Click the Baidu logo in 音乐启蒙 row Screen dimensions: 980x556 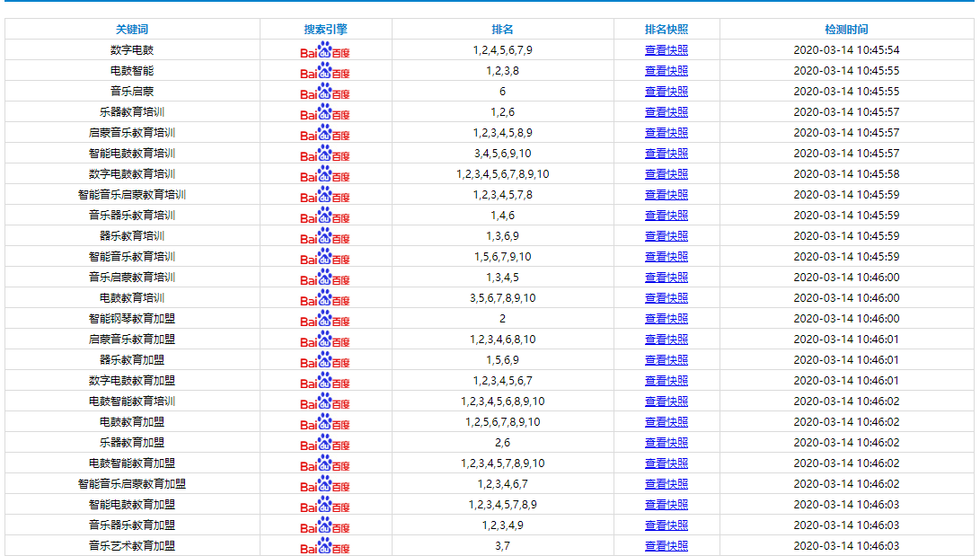325,92
